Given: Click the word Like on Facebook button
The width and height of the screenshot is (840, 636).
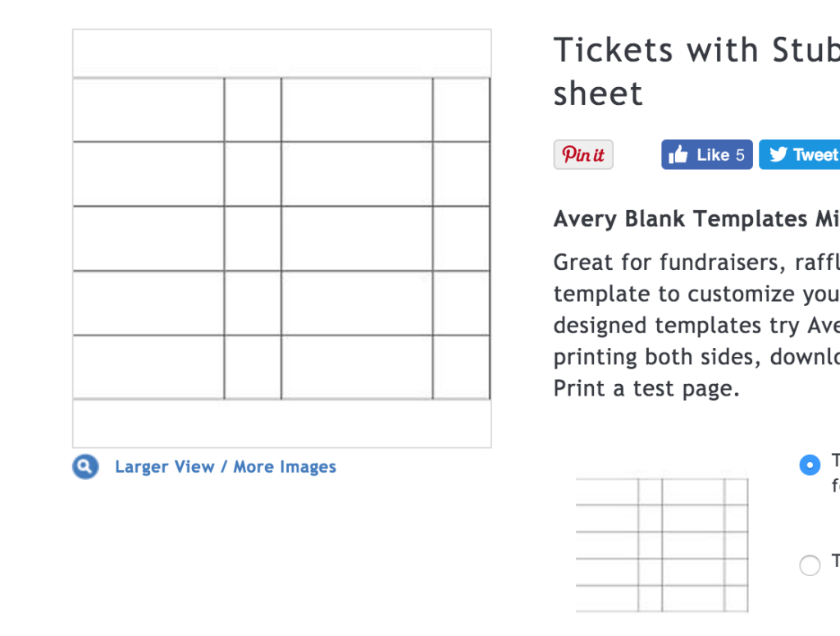Looking at the screenshot, I should [713, 155].
